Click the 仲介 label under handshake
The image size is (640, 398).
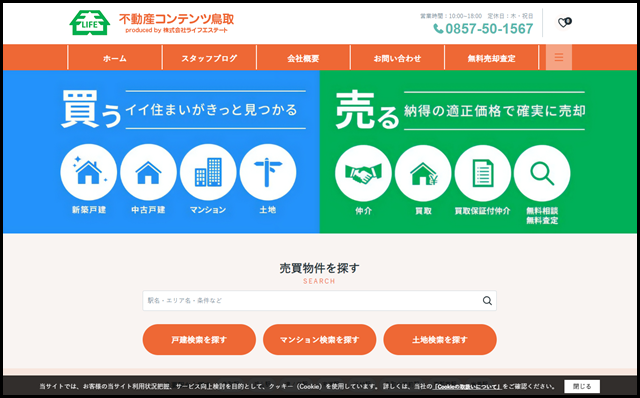click(363, 211)
